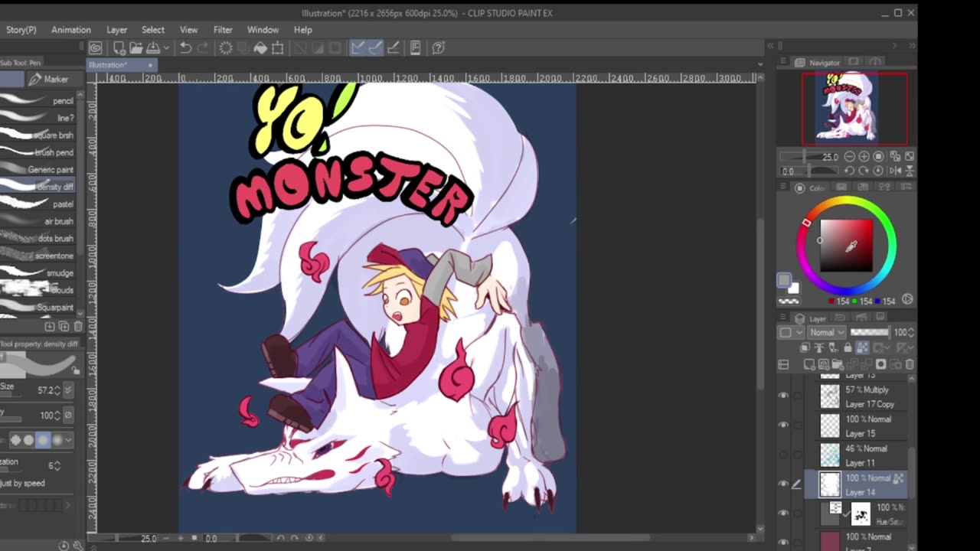980x551 pixels.
Task: Expand the Save dropdown arrow in the toolbar
Action: click(165, 48)
